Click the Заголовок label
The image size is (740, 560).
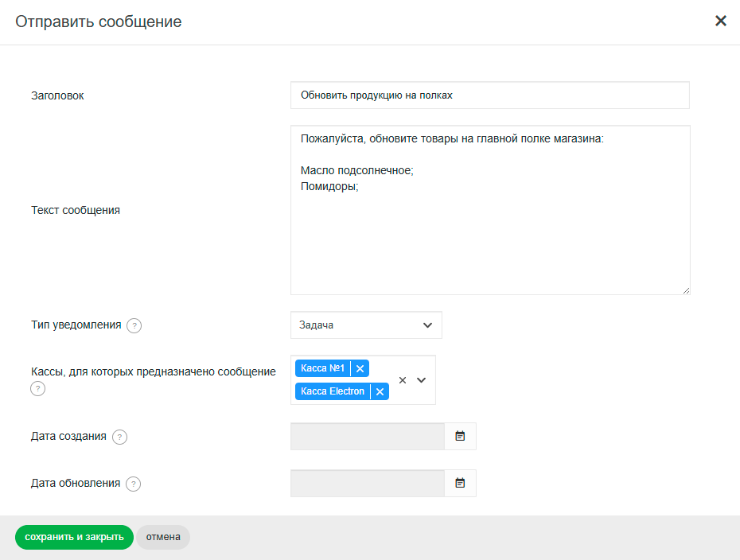[x=57, y=95]
